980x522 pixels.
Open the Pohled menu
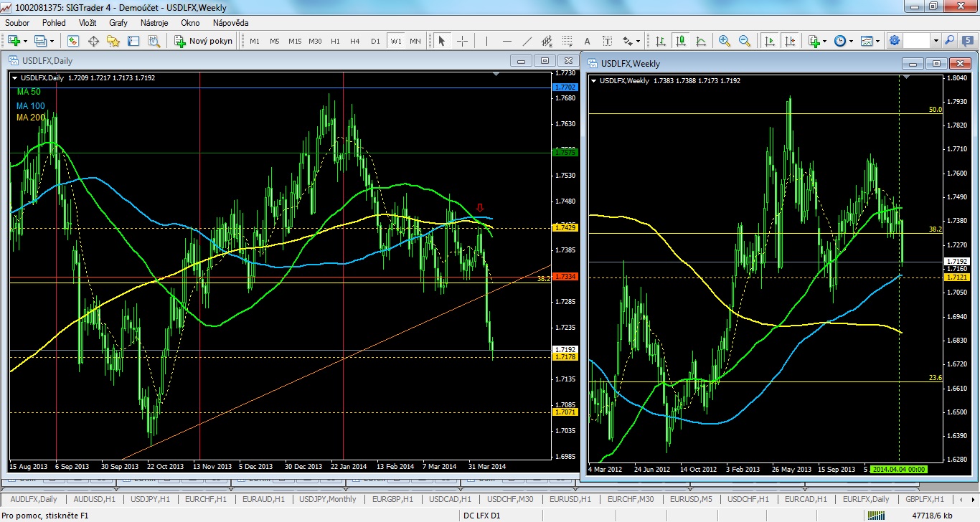pos(54,23)
